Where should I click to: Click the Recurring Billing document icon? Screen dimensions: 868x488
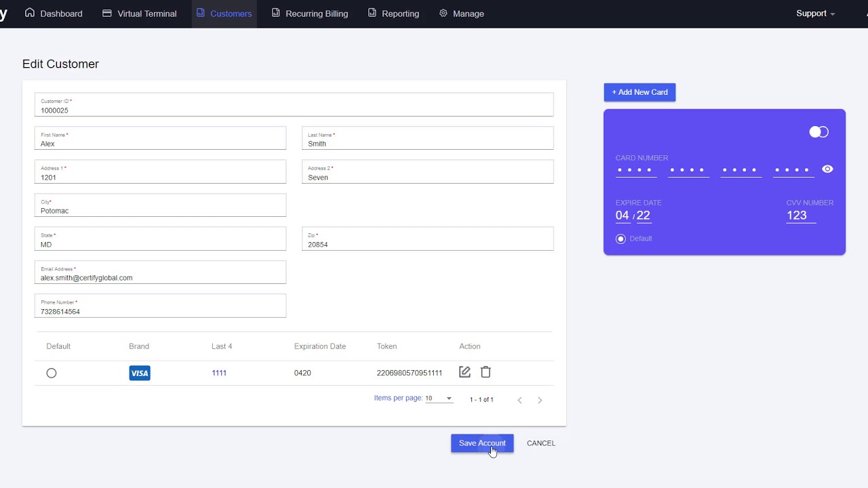pyautogui.click(x=276, y=13)
